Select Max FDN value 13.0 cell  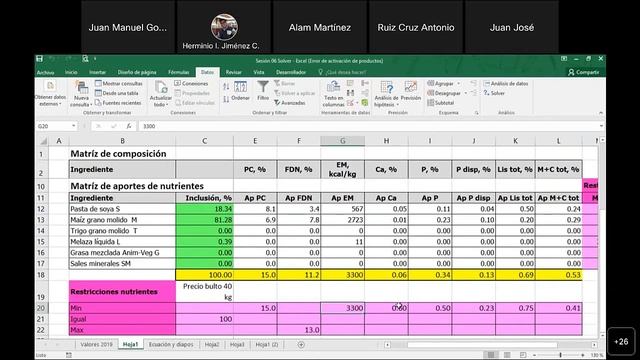[299, 330]
